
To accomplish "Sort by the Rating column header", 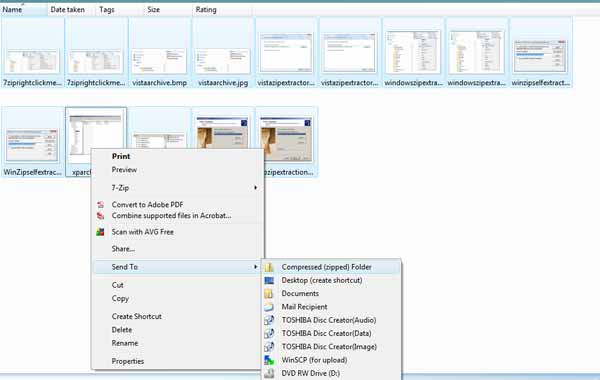I will [222, 10].
